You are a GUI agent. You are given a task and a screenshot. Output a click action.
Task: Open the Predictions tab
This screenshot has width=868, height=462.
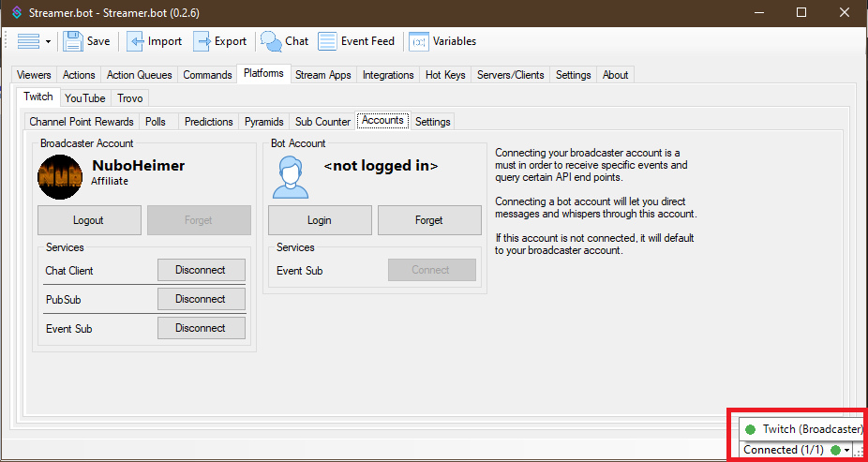coord(209,122)
